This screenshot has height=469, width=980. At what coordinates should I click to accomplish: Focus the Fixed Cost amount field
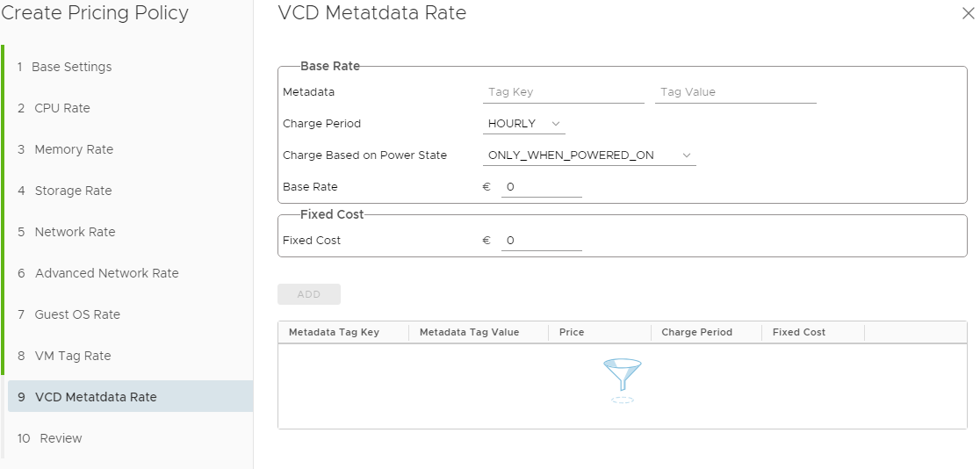pos(541,241)
